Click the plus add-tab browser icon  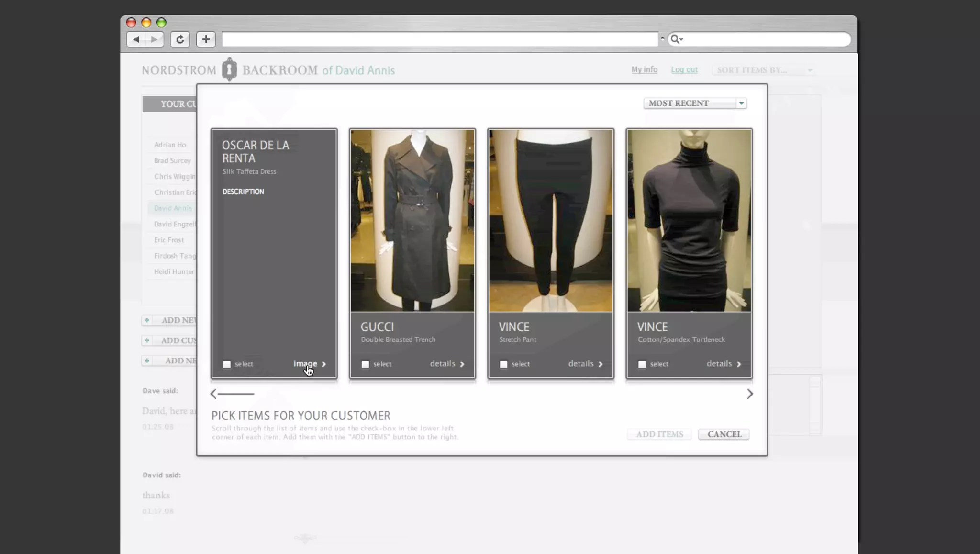pyautogui.click(x=206, y=39)
